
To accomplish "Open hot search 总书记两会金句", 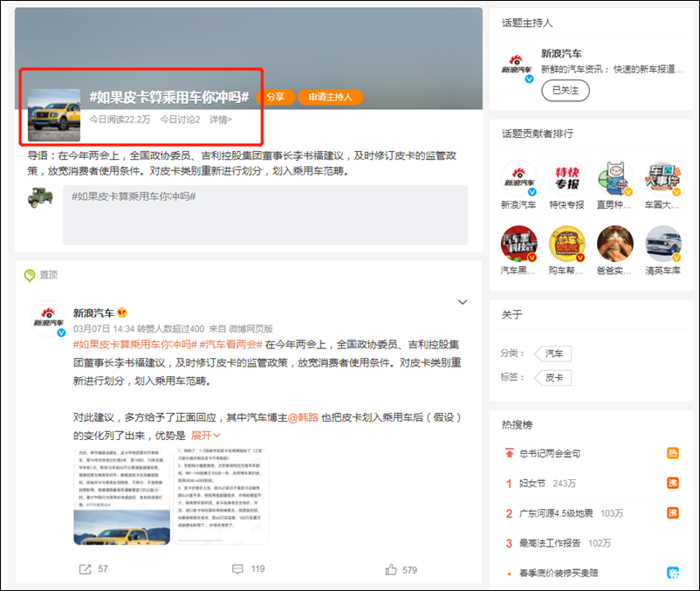I will 550,454.
